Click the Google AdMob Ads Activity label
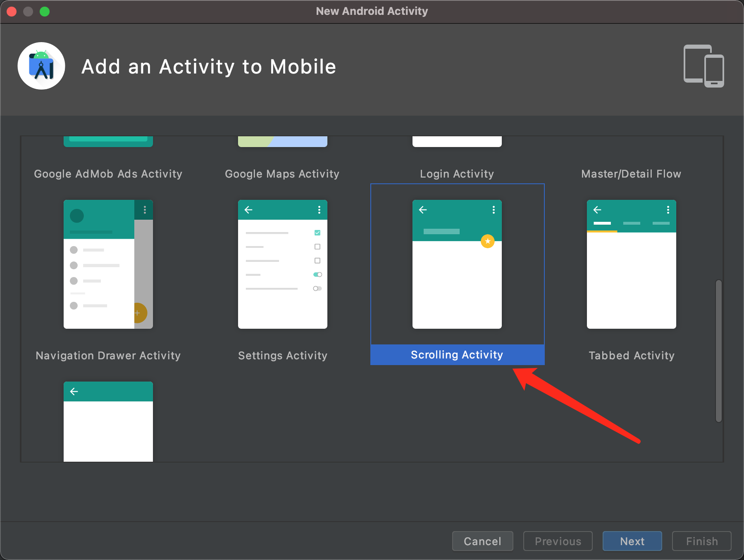 (108, 173)
